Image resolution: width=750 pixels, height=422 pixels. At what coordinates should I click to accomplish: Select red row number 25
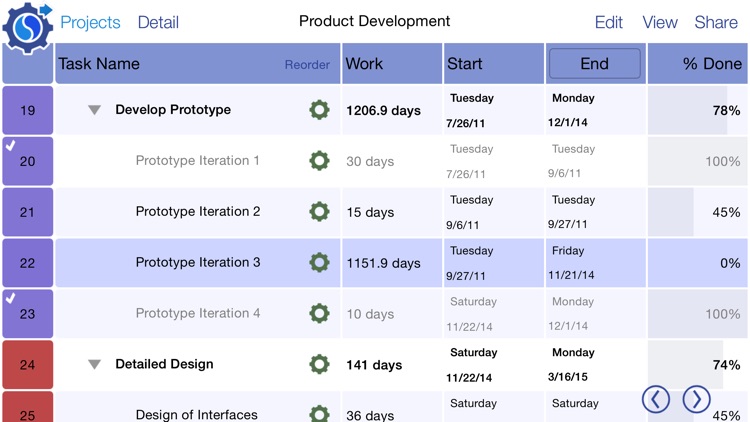(x=28, y=407)
